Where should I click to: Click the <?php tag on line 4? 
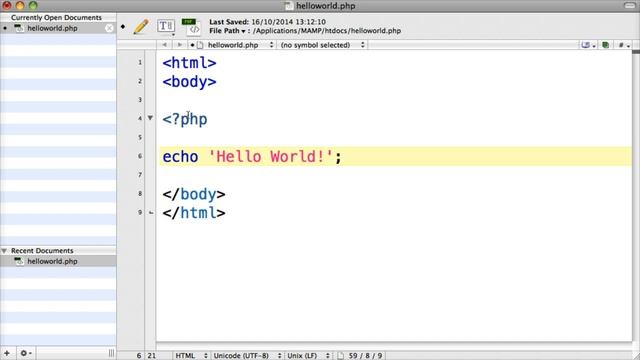185,119
